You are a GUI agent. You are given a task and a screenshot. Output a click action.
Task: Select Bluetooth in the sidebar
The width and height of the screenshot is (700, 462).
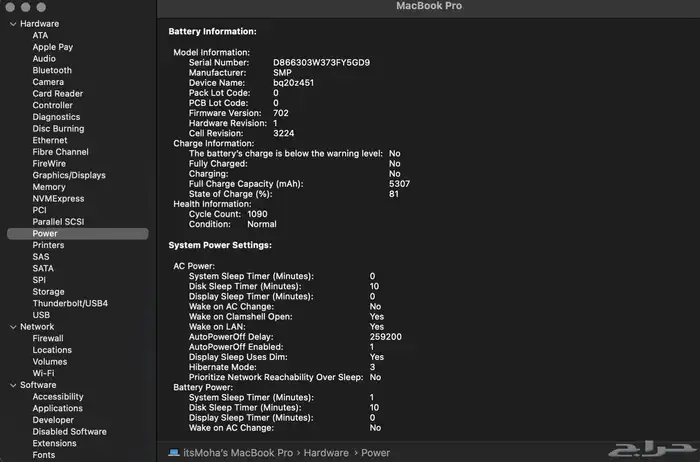[x=52, y=70]
